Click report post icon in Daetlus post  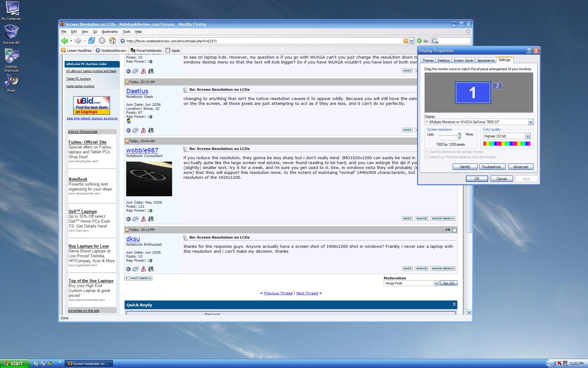coord(143,131)
